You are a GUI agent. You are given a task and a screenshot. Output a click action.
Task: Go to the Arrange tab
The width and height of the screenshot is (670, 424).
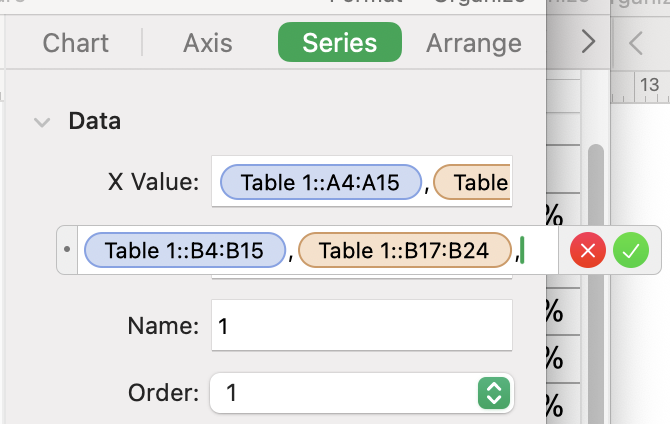point(473,43)
